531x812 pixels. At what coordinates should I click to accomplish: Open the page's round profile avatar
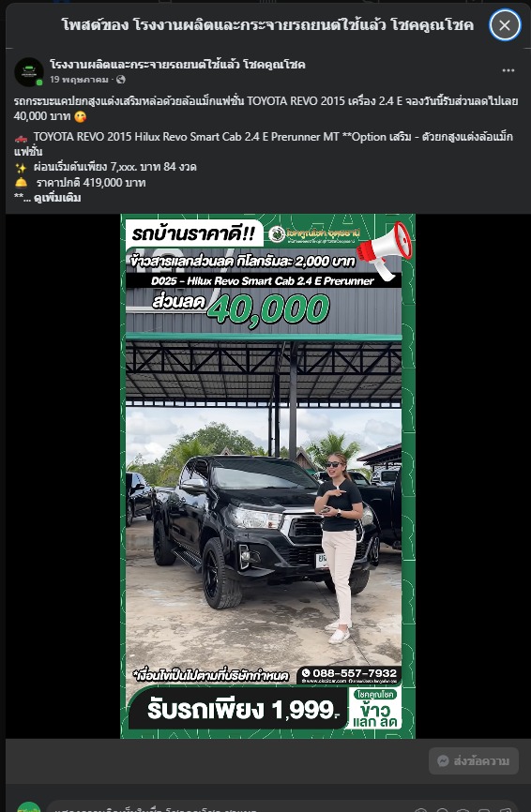pyautogui.click(x=29, y=72)
